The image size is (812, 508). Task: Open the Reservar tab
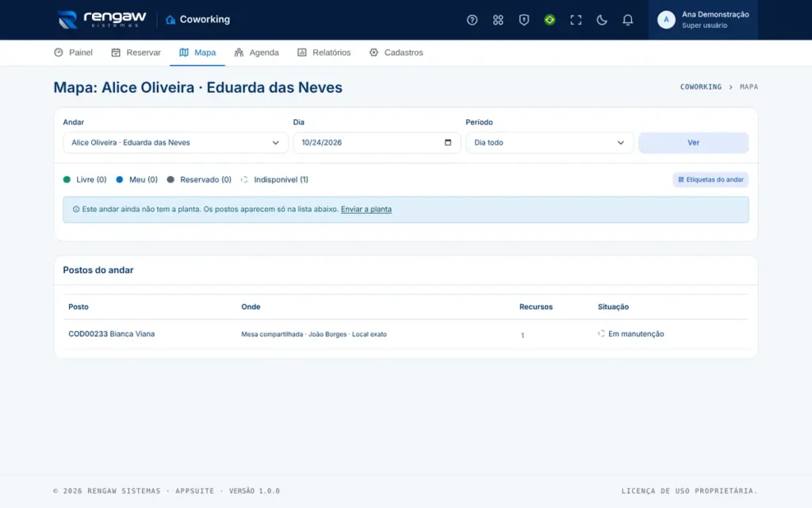tap(136, 52)
